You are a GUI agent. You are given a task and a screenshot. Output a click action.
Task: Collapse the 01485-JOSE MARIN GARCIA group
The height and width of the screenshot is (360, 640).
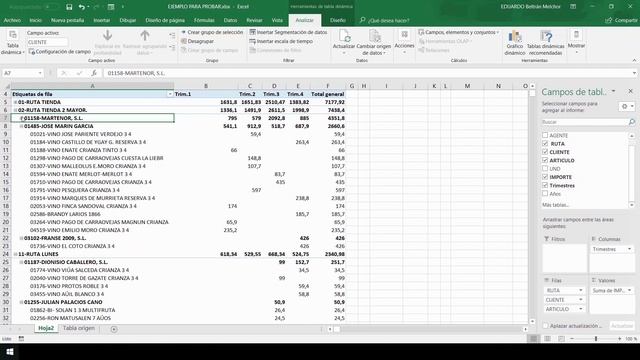point(21,126)
